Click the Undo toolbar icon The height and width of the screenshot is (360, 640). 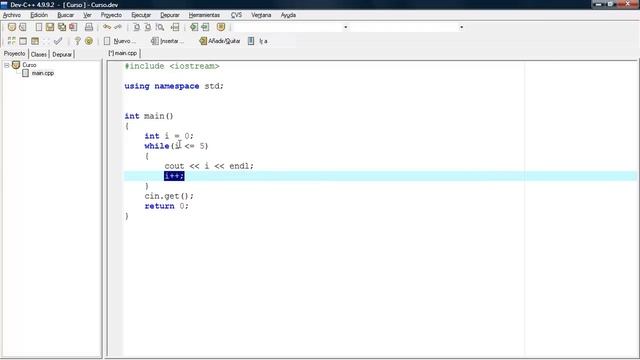point(107,27)
